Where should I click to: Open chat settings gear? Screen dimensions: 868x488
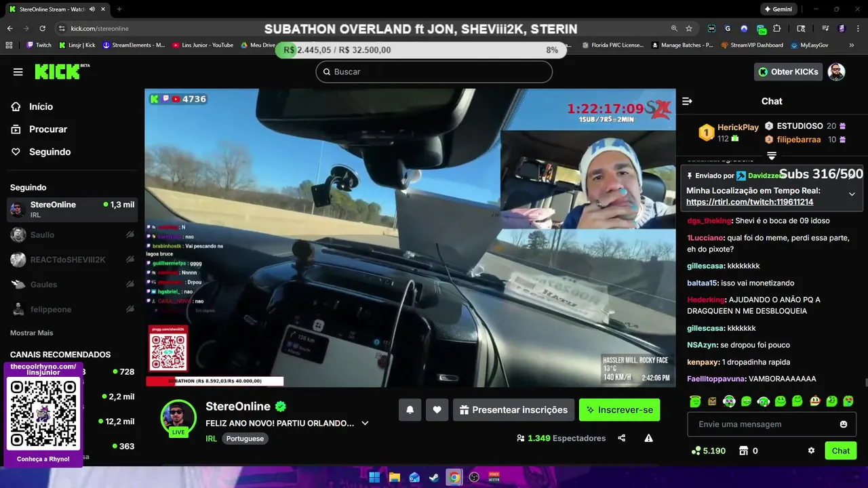[x=811, y=451]
